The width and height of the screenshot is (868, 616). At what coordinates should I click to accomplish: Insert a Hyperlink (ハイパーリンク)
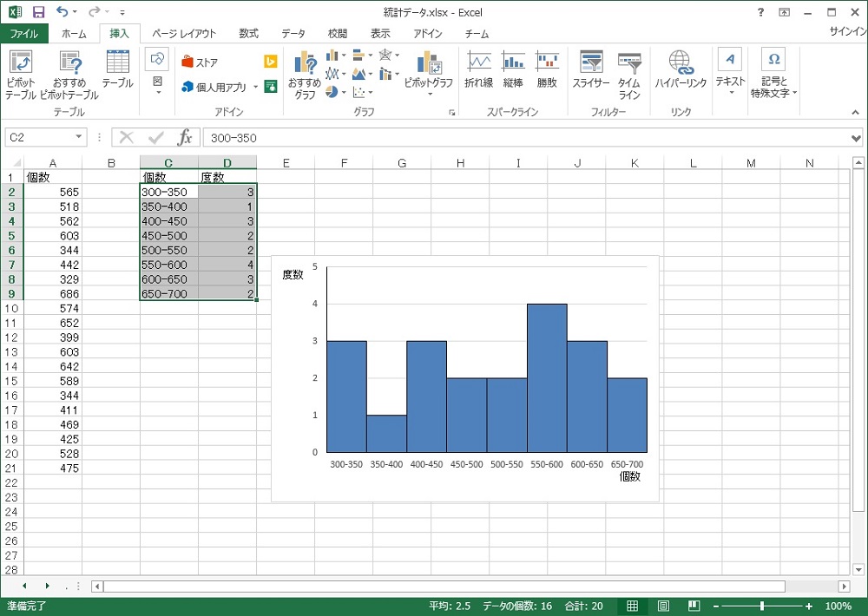pos(681,69)
